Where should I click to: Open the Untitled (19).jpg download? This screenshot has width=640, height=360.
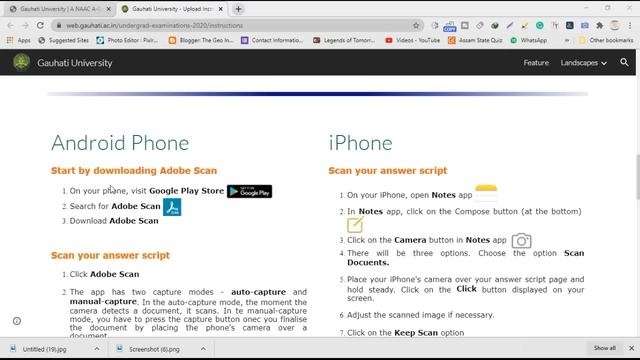click(x=44, y=349)
